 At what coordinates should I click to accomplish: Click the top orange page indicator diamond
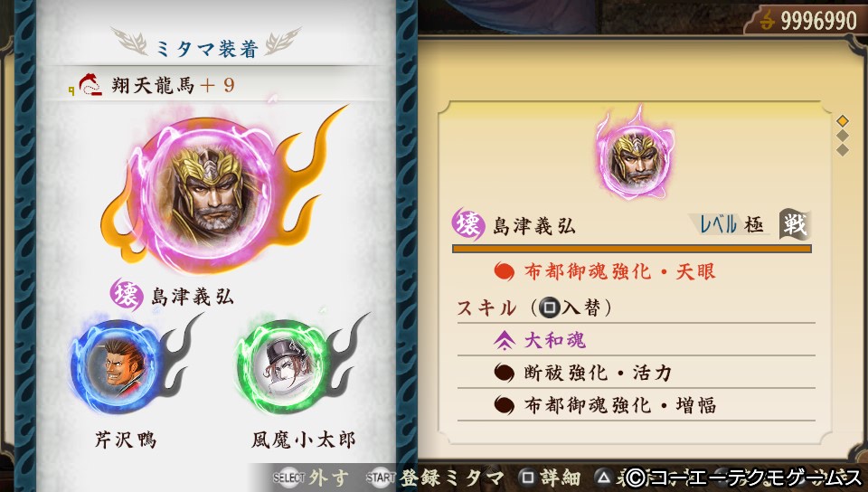click(843, 120)
